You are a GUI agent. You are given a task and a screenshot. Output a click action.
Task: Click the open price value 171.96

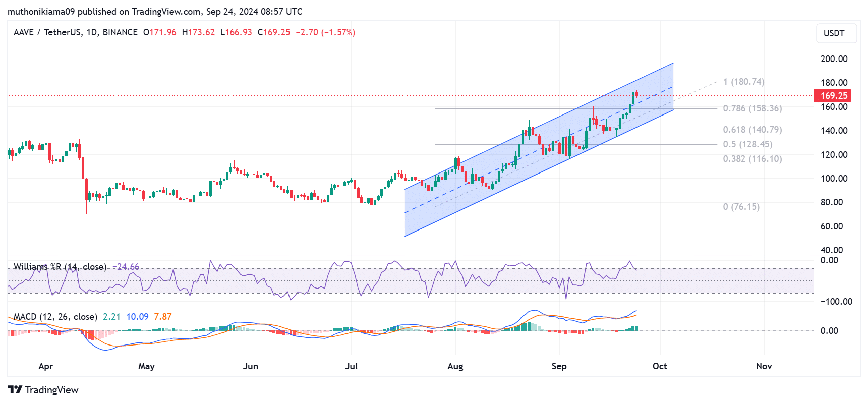pos(163,32)
